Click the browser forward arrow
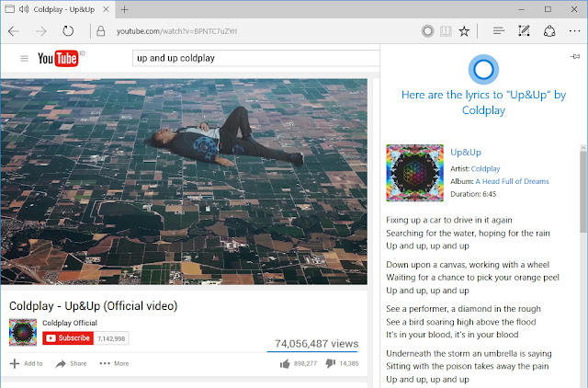 40,31
